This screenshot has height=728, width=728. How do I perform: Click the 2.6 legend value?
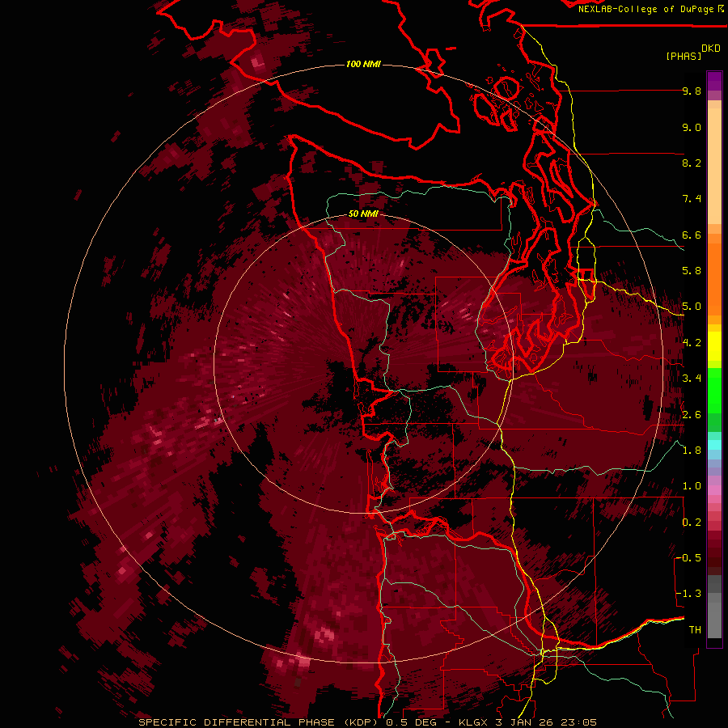point(692,415)
